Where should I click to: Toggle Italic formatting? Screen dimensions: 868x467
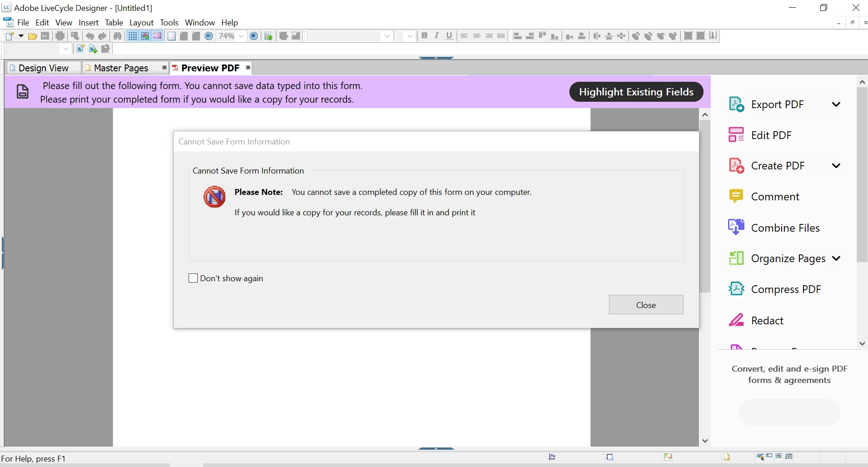click(437, 36)
